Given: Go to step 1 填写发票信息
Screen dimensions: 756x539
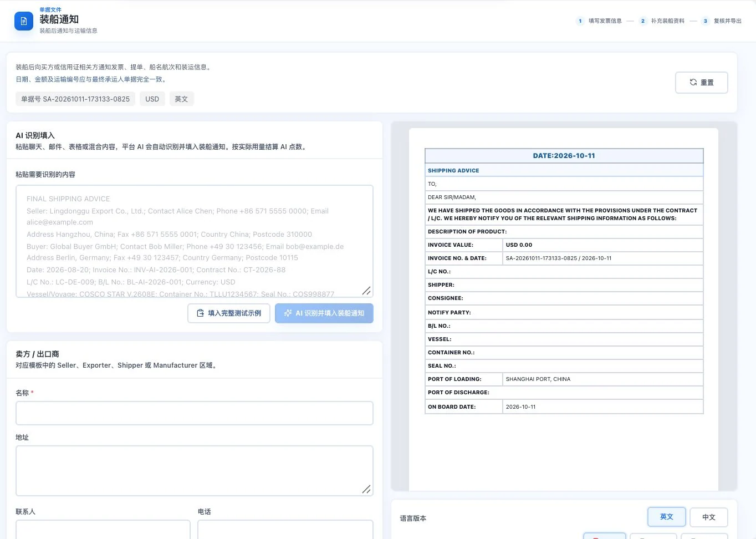Looking at the screenshot, I should 599,21.
